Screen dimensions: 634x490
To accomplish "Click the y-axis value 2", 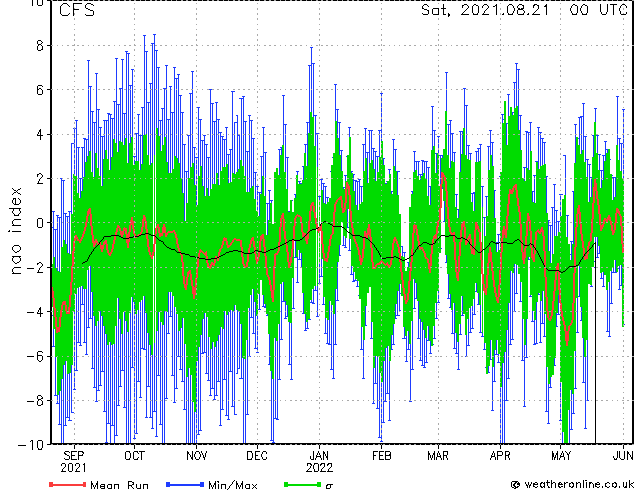I will (40, 179).
